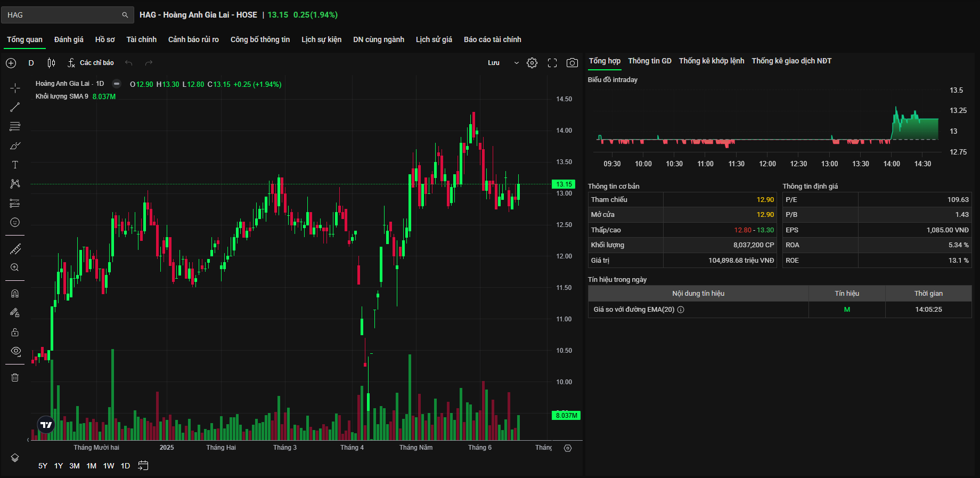The image size is (980, 478).
Task: Click the Khối lượng value 8,037,200 CP
Action: pyautogui.click(x=754, y=245)
